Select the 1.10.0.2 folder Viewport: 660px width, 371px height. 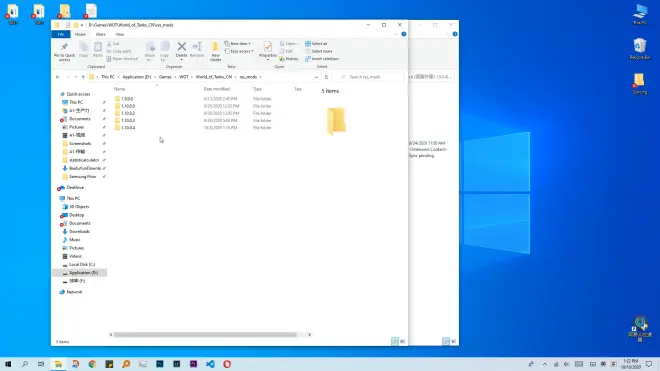(x=128, y=113)
